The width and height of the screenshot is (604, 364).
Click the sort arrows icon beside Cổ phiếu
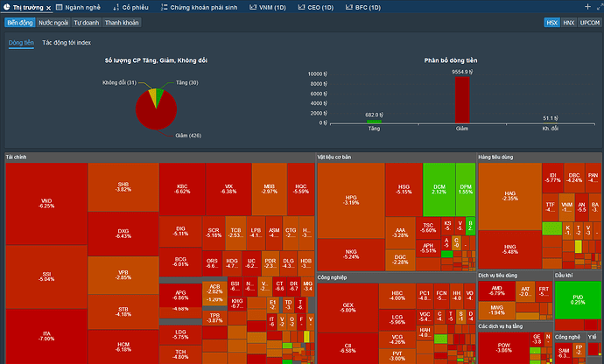coord(116,7)
